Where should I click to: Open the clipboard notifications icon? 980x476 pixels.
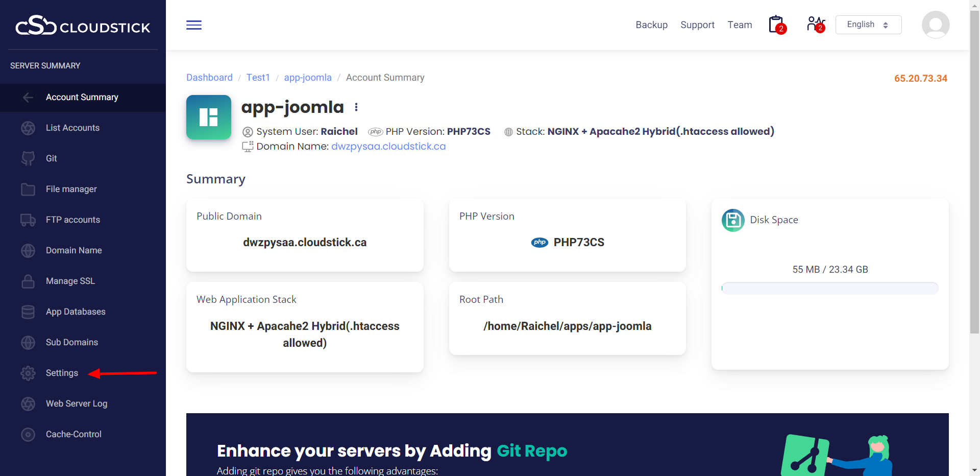click(x=776, y=25)
